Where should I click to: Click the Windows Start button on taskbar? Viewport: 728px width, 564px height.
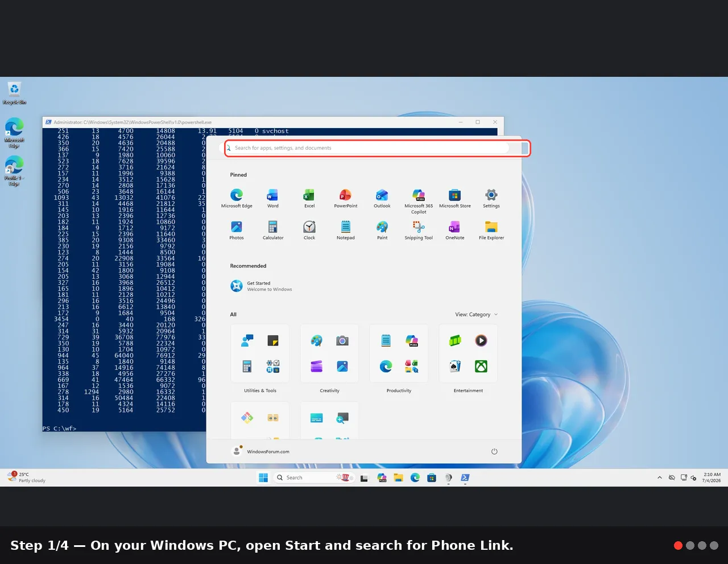coord(263,477)
